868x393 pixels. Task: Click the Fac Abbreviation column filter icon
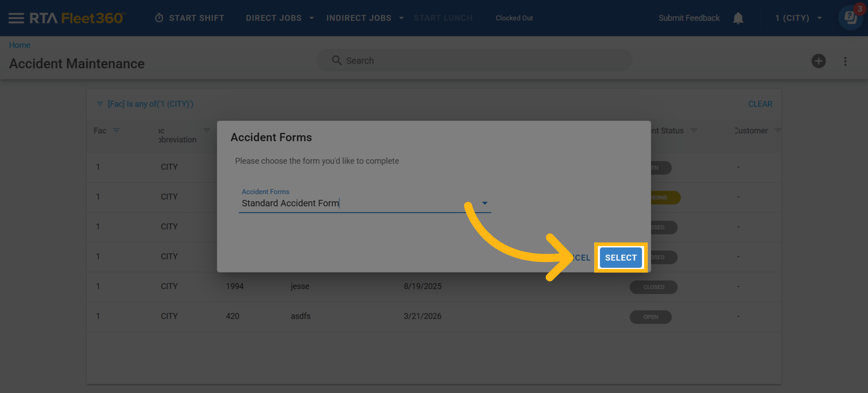click(x=207, y=130)
